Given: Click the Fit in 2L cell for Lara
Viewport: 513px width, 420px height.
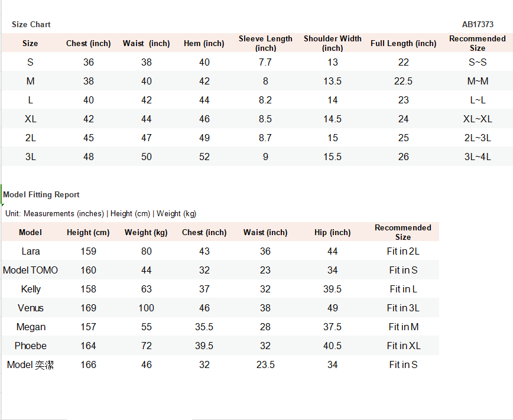Looking at the screenshot, I should coord(403,251).
